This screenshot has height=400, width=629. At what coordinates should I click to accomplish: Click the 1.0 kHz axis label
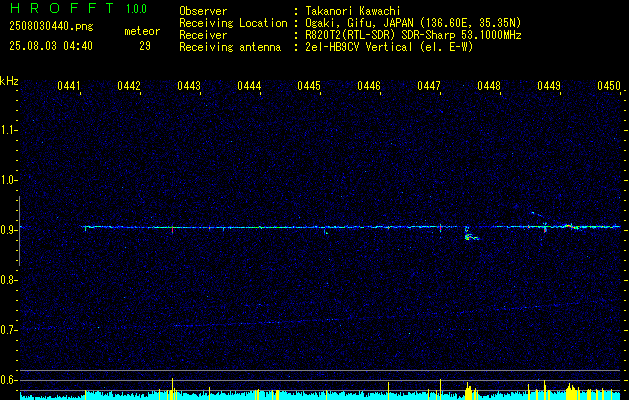click(8, 180)
